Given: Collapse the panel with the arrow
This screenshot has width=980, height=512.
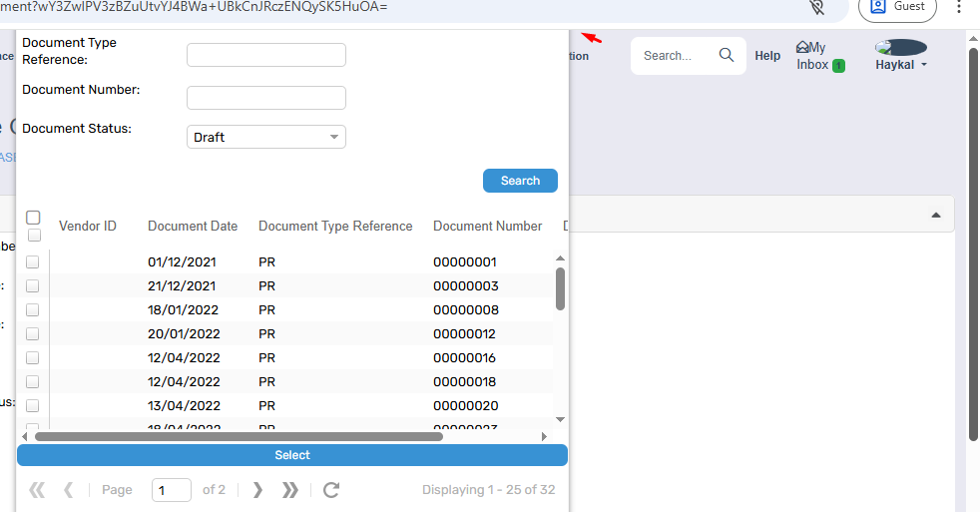Looking at the screenshot, I should 936,216.
